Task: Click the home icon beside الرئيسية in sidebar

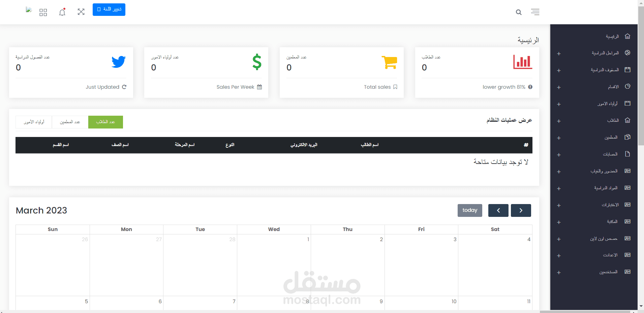Action: pyautogui.click(x=627, y=36)
